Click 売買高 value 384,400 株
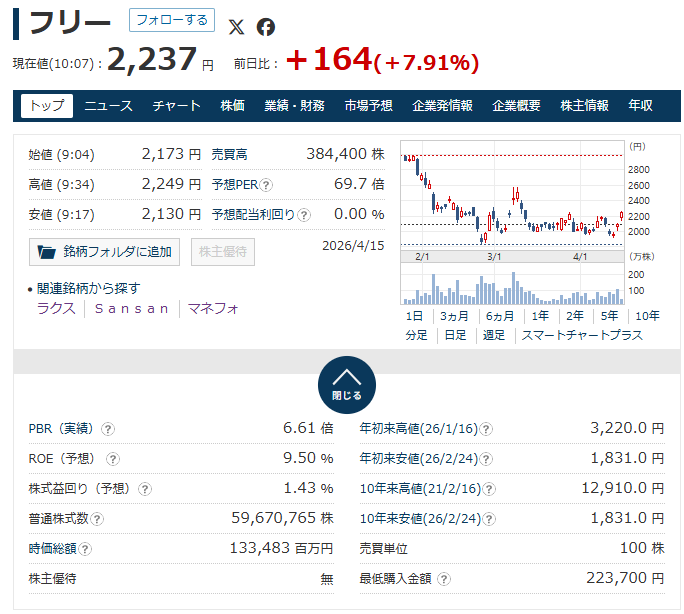 [x=345, y=154]
